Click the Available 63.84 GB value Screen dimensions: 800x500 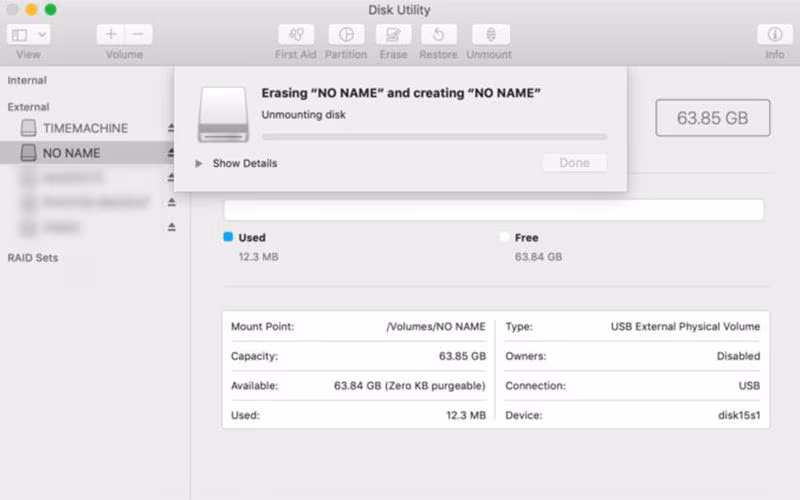(x=410, y=386)
